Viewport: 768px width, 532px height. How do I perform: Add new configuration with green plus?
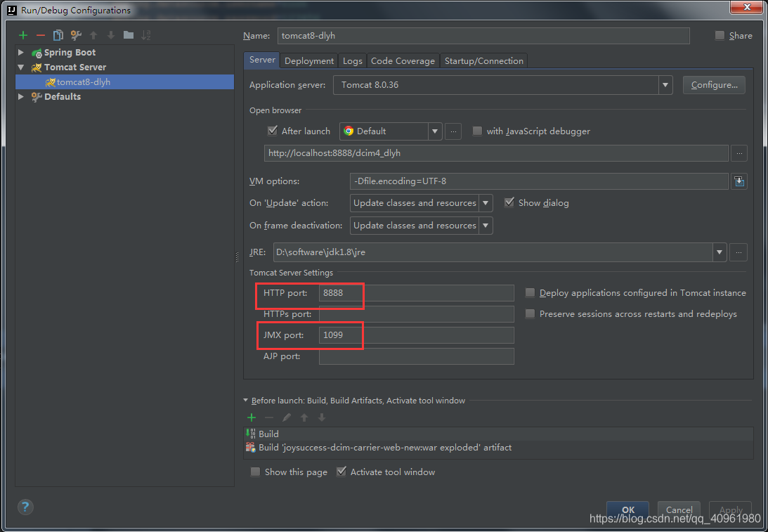coord(23,35)
